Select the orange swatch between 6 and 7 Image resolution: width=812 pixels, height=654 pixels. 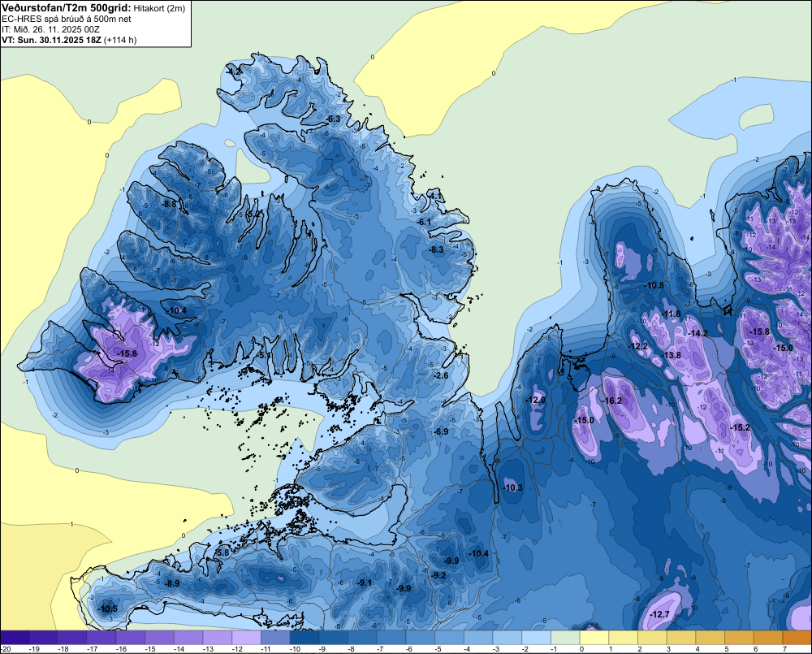pyautogui.click(x=768, y=638)
